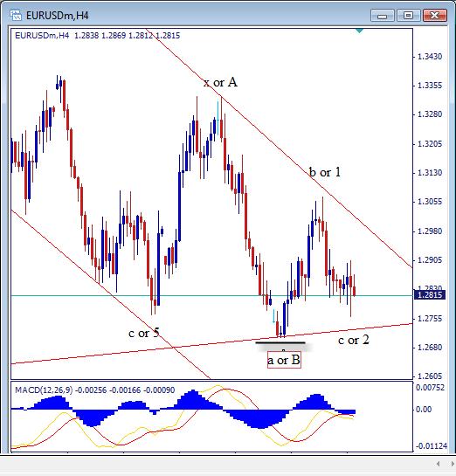This screenshot has height=476, width=456.
Task: Select the 'b or 1' text label
Action: pos(325,172)
